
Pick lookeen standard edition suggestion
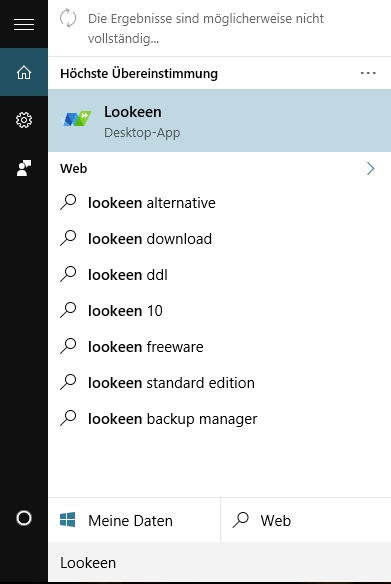pos(220,383)
